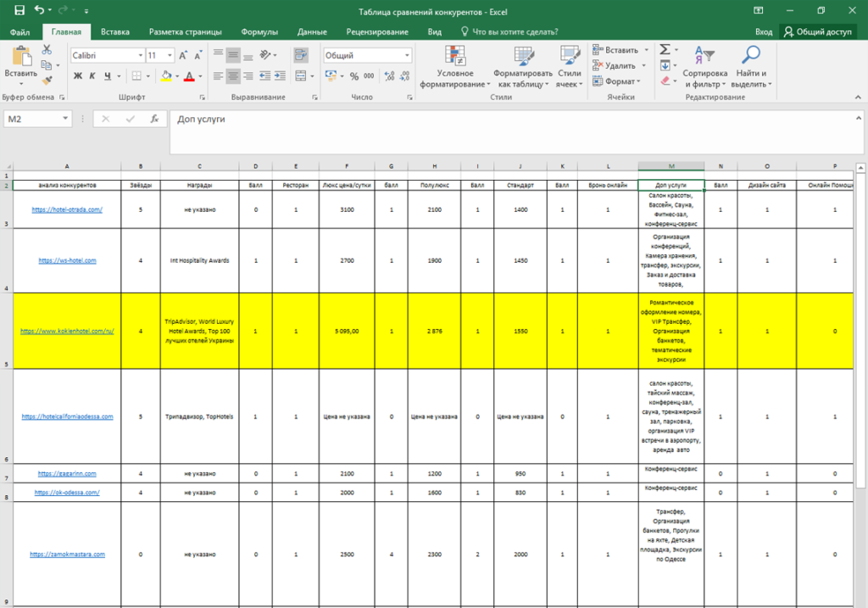Click the Cut scissors icon
Viewport: 868px width, 608px height.
pos(47,51)
